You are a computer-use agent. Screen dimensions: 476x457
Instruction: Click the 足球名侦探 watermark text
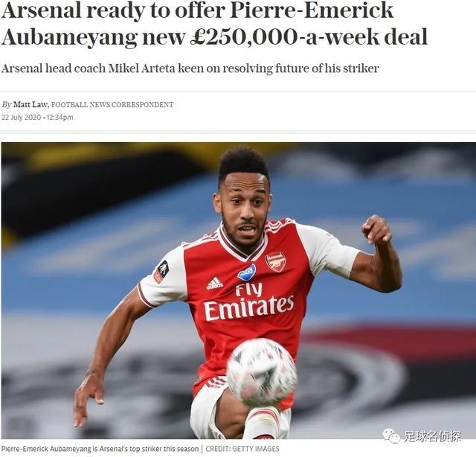coord(432,436)
